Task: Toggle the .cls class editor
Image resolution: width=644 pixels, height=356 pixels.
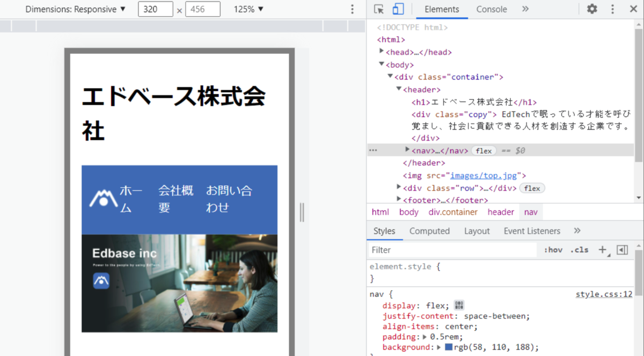Action: [x=579, y=250]
